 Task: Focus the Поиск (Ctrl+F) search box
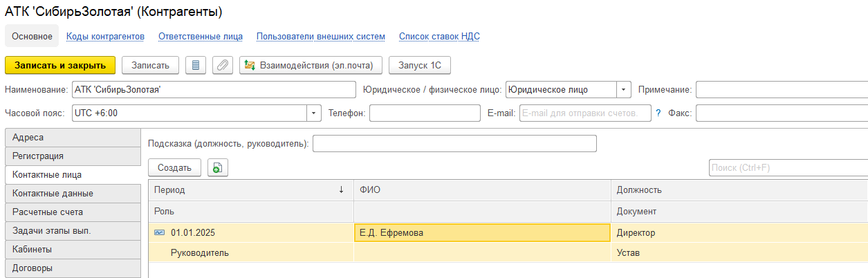788,167
